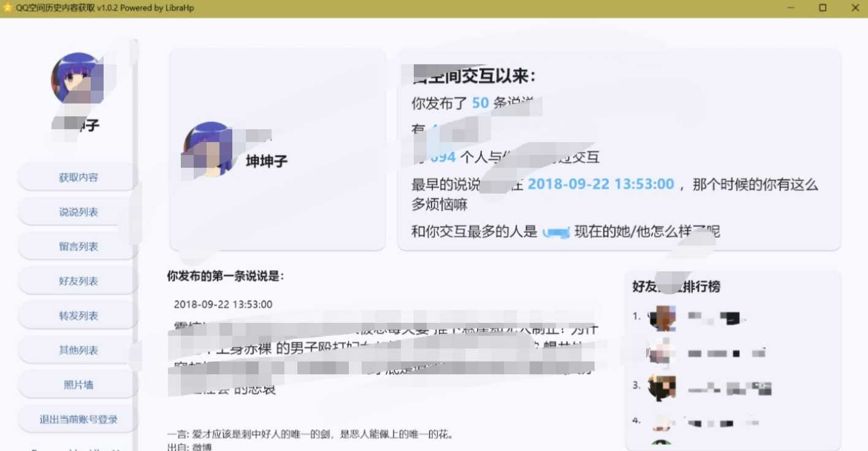This screenshot has height=451, width=868.
Task: Click the 50 posts count
Action: point(480,103)
